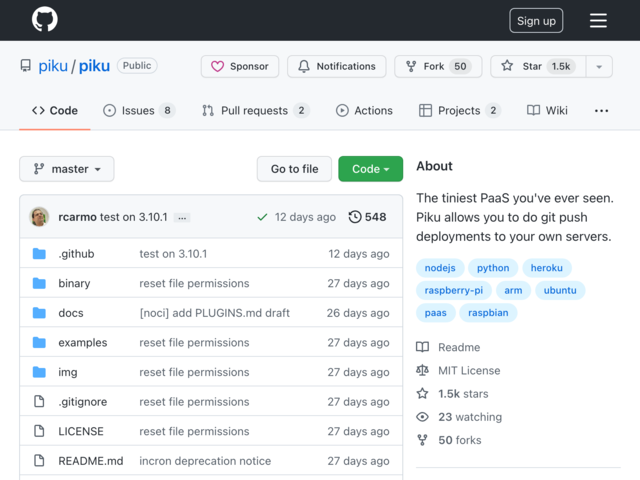Click the LICENSE file icon
The height and width of the screenshot is (480, 640).
39,431
